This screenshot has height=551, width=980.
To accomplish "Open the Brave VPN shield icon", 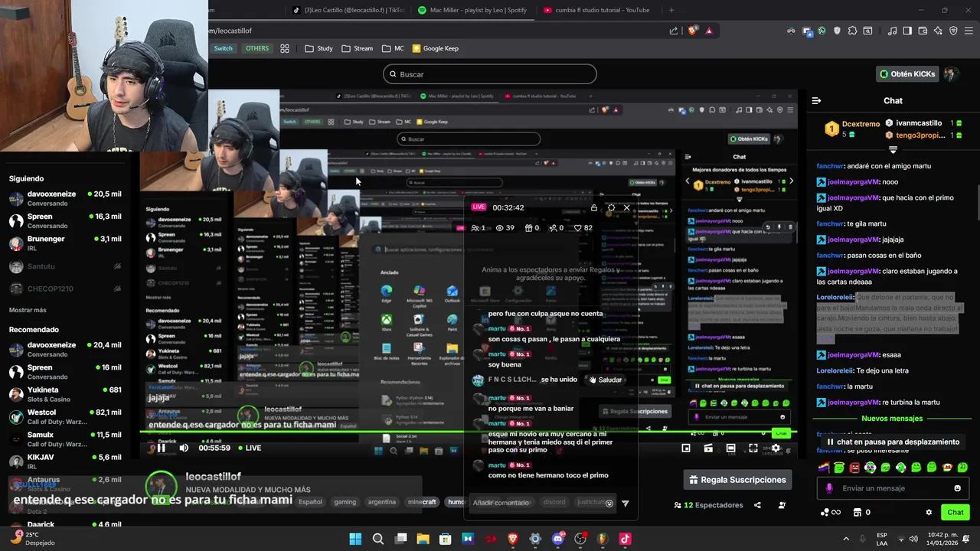I will click(x=953, y=31).
